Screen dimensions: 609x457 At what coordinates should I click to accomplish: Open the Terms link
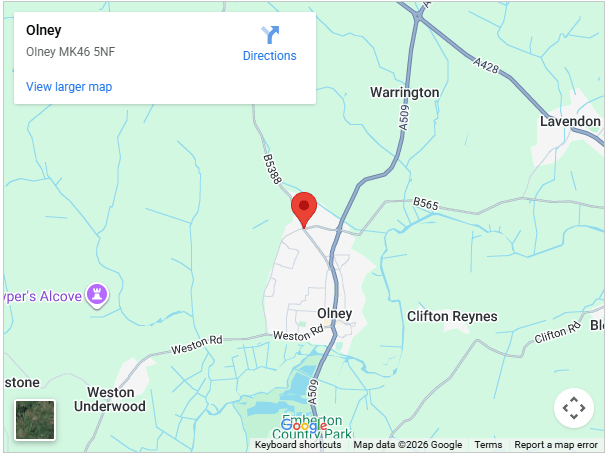coord(488,445)
